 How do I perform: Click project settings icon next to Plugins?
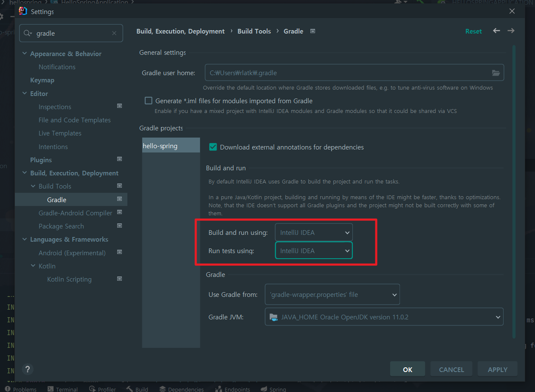click(119, 159)
